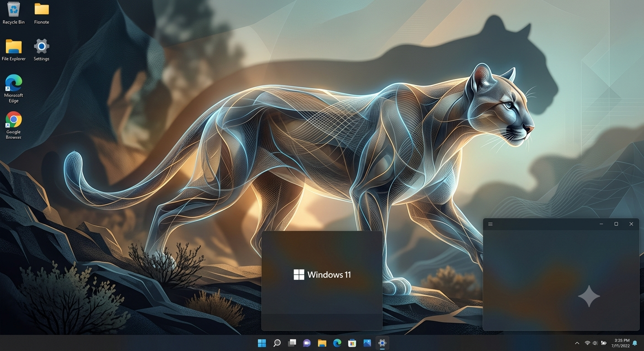
Task: Open the hamburger menu in the small window
Action: [490, 224]
